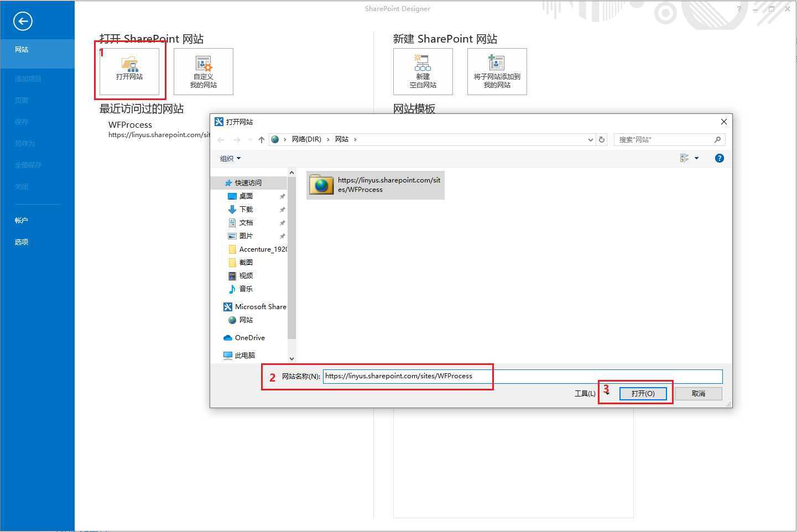Screen dimensions: 797x532
Task: Click 网站 breadcrumb segment in address bar
Action: coord(342,139)
